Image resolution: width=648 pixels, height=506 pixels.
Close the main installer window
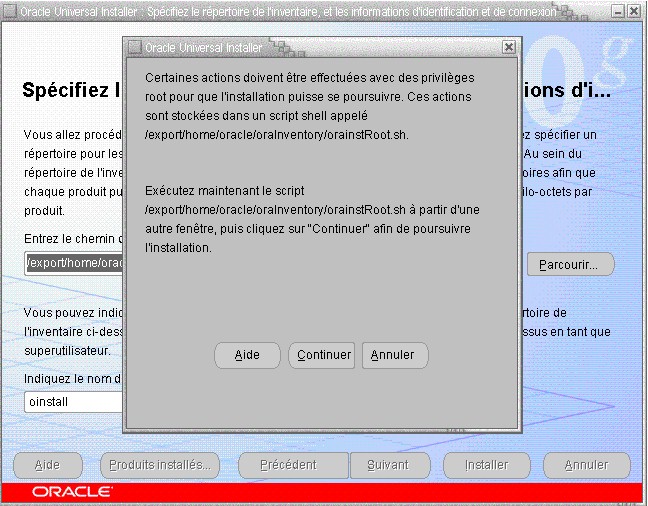tap(635, 9)
